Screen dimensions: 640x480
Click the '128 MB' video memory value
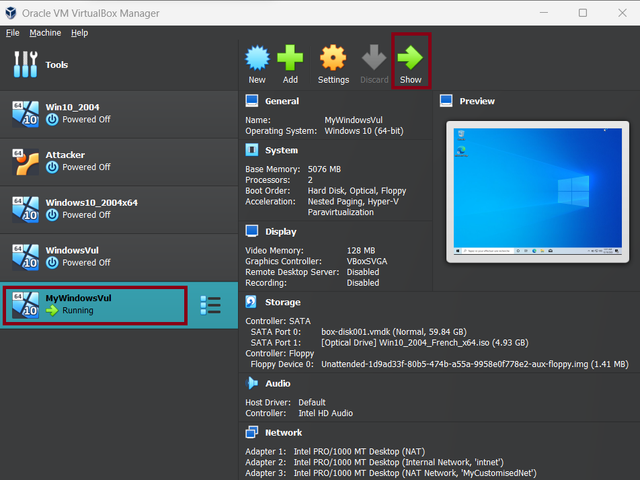point(361,250)
